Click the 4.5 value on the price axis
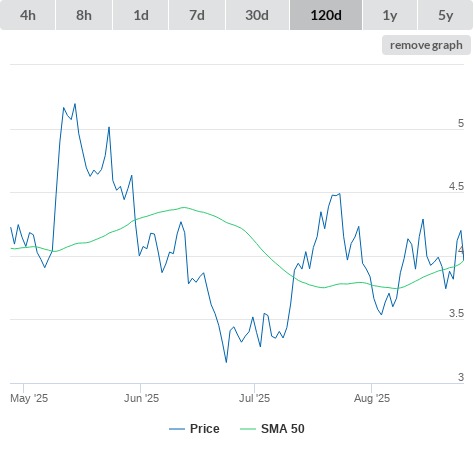 point(456,186)
